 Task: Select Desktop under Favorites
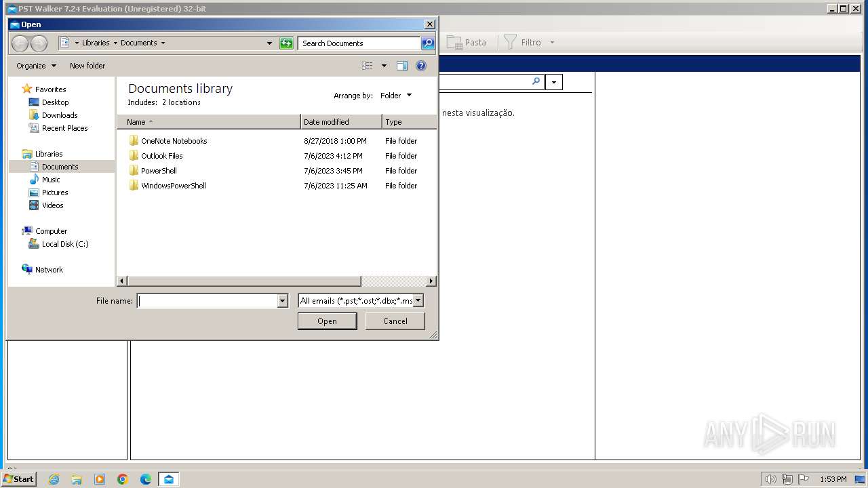click(x=55, y=102)
